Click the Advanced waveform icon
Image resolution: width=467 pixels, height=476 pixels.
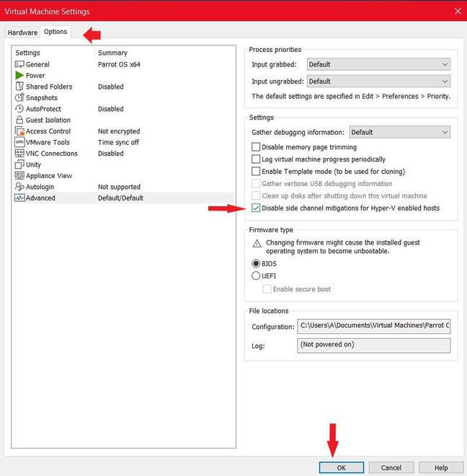tap(19, 198)
